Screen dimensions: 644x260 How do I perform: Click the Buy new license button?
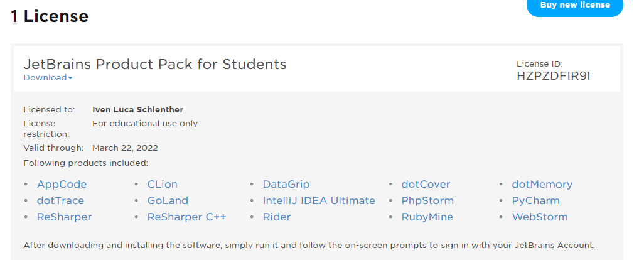pos(574,6)
